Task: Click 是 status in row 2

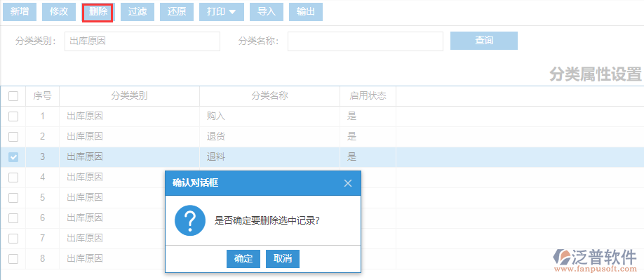Action: (x=351, y=136)
